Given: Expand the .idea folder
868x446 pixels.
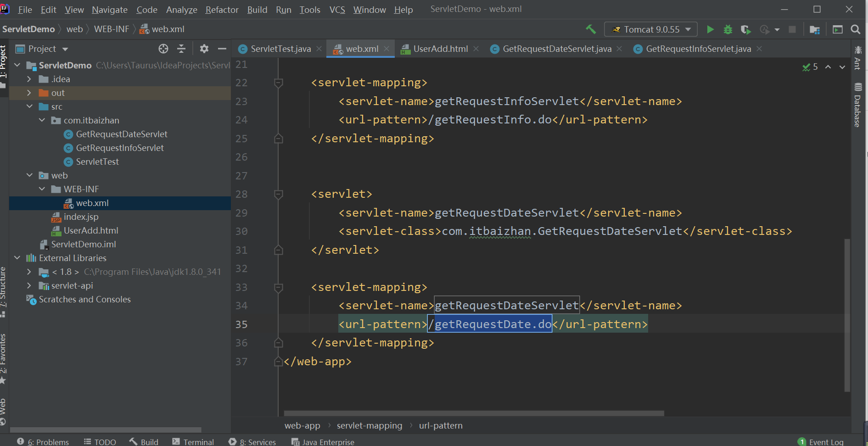Looking at the screenshot, I should [29, 79].
